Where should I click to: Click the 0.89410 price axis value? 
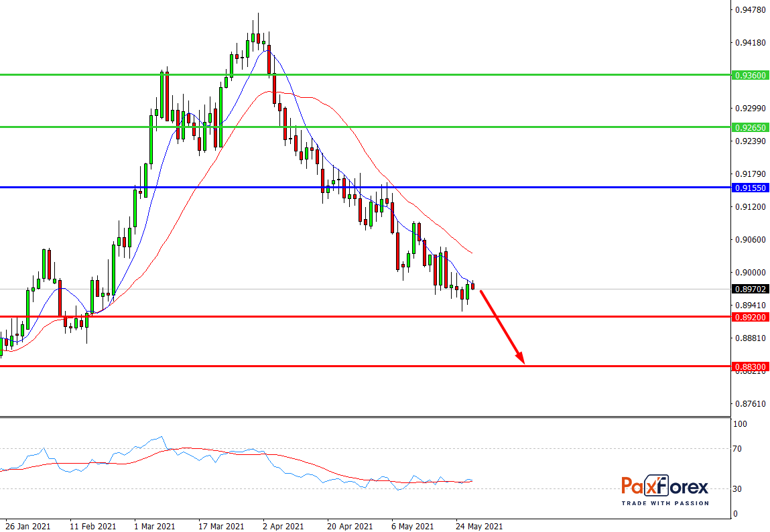751,305
